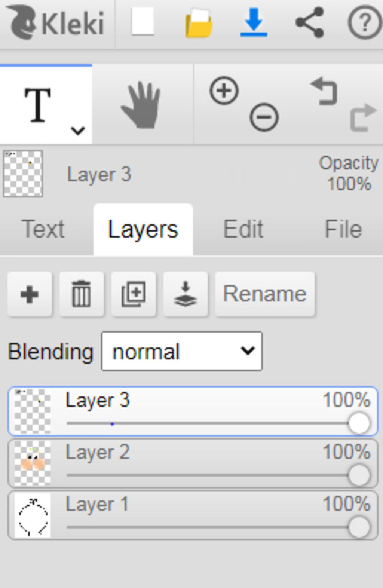Screen dimensions: 383x588
Task: Download the image with blue arrow
Action: click(254, 23)
